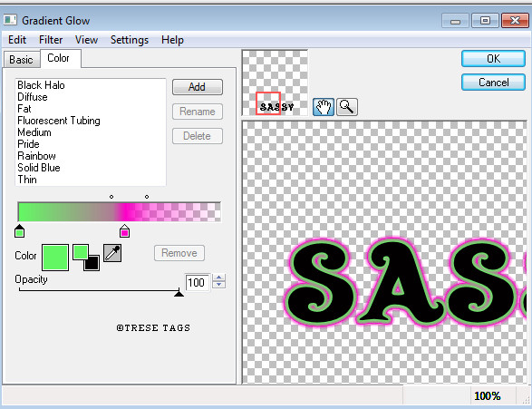This screenshot has height=409, width=532.
Task: Click the large SASSY preview image
Action: coord(384,252)
